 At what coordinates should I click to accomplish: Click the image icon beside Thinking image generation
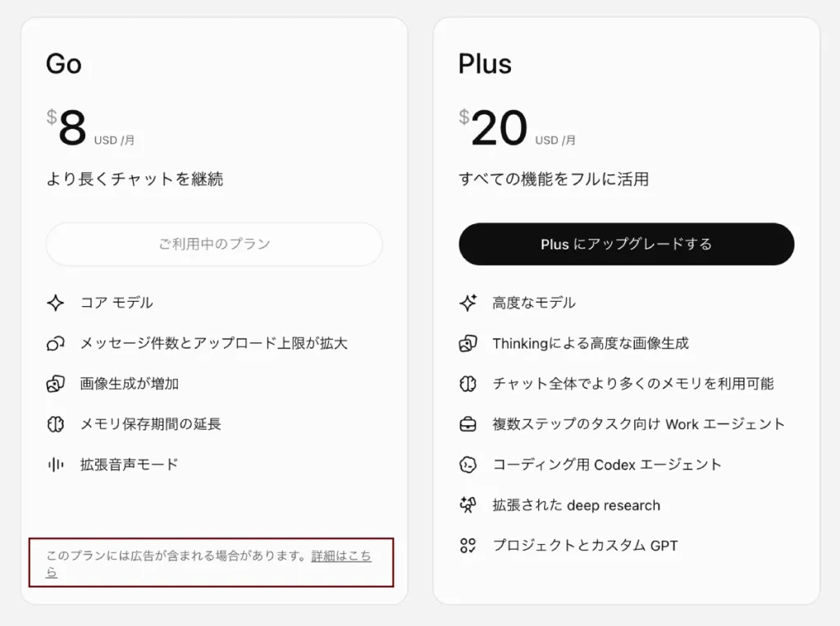coord(468,343)
